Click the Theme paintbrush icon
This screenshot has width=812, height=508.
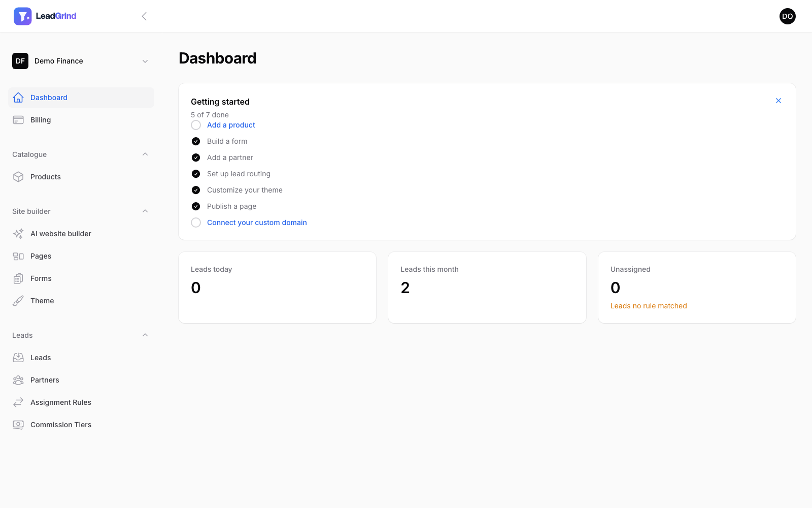pos(18,301)
